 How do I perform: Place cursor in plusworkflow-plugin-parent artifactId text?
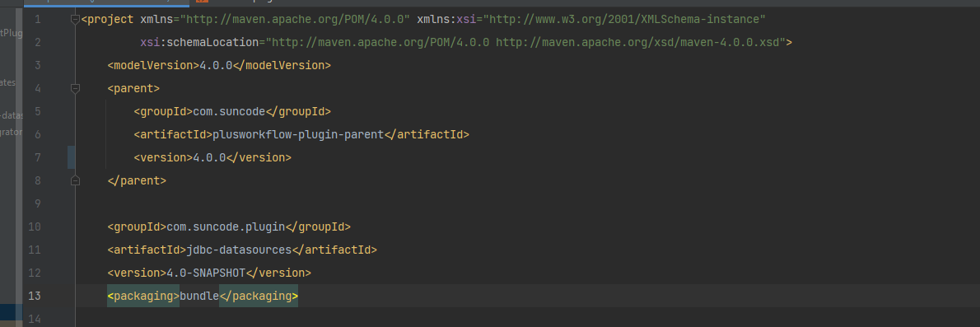298,134
